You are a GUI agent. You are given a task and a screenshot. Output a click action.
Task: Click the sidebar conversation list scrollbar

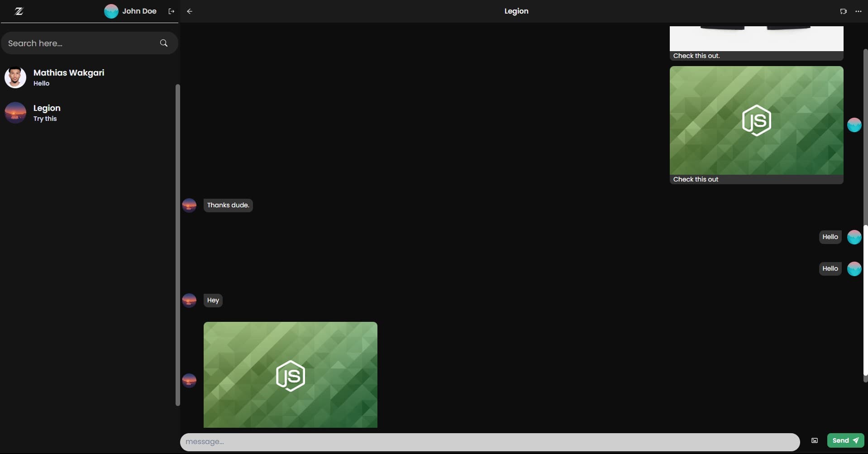tap(178, 244)
